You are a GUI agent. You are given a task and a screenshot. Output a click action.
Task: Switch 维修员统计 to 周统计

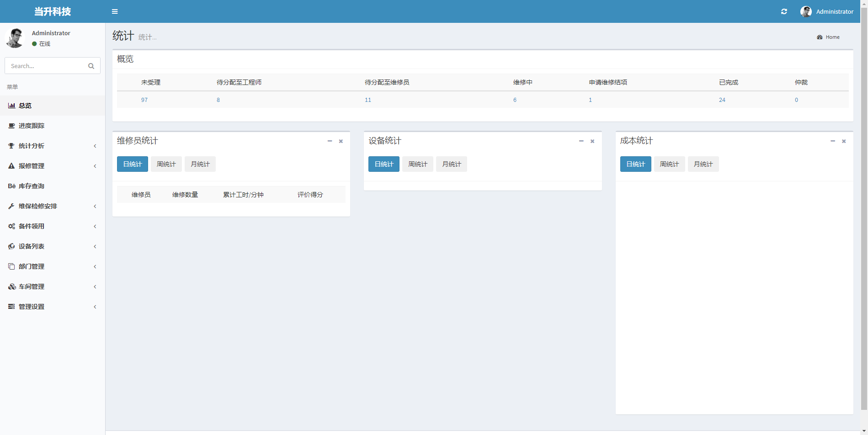click(166, 164)
